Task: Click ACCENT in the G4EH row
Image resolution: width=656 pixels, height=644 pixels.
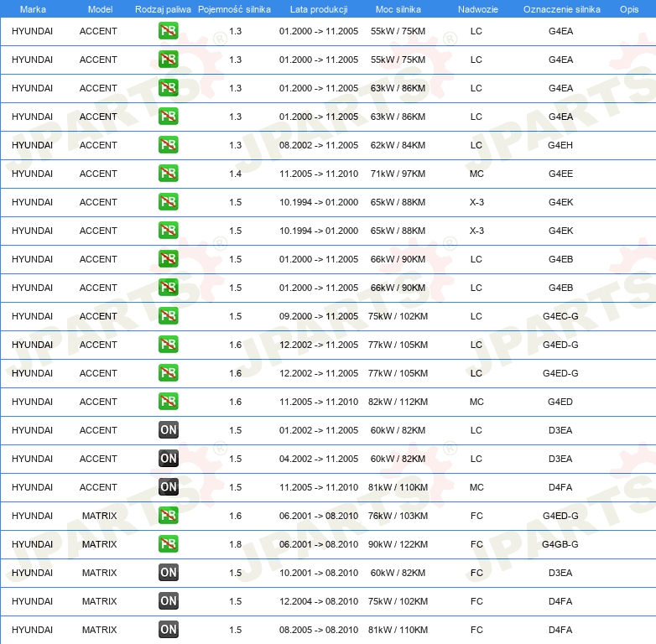Action: pyautogui.click(x=98, y=145)
